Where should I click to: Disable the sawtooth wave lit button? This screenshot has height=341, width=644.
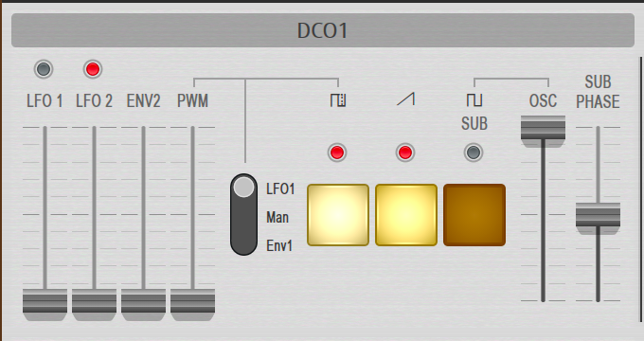click(x=406, y=215)
